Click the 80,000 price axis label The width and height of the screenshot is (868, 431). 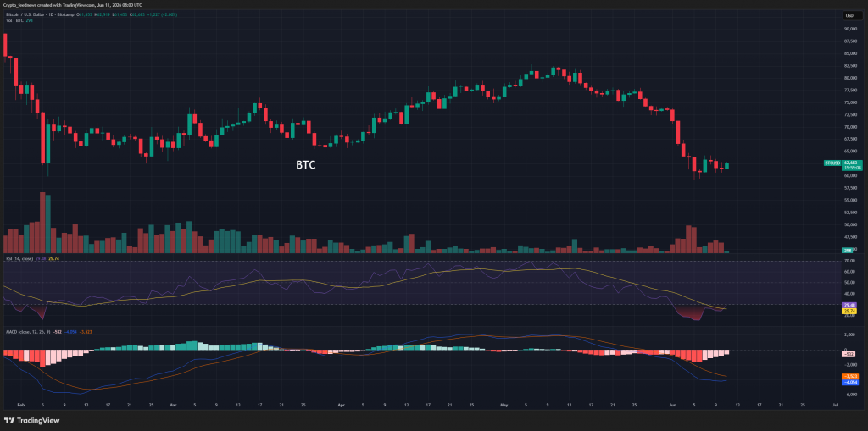point(850,78)
